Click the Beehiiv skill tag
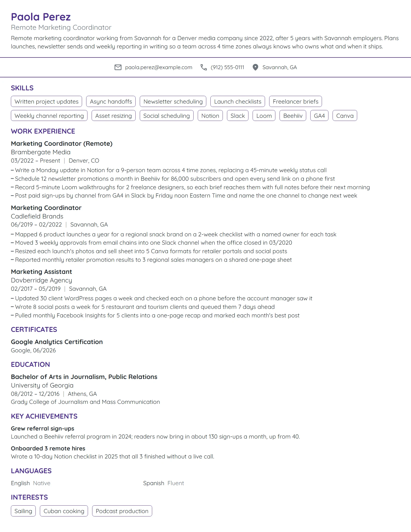The height and width of the screenshot is (532, 411). (x=293, y=116)
